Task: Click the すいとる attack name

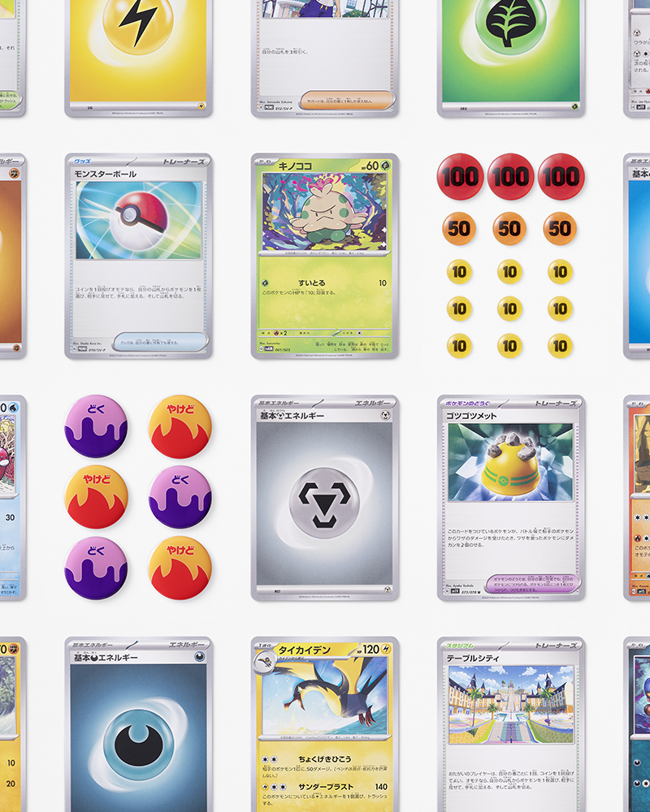Action: [311, 283]
